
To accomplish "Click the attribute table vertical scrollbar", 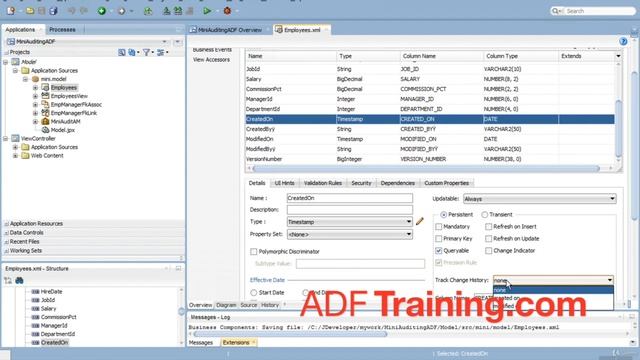I will pyautogui.click(x=618, y=128).
